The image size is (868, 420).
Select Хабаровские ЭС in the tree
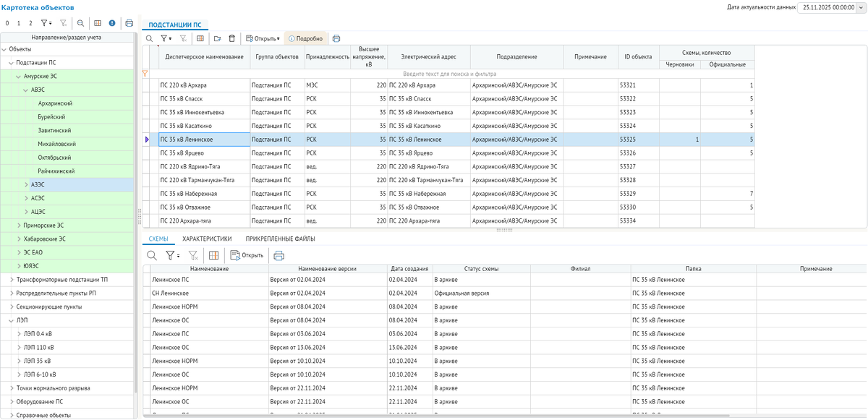coord(45,239)
